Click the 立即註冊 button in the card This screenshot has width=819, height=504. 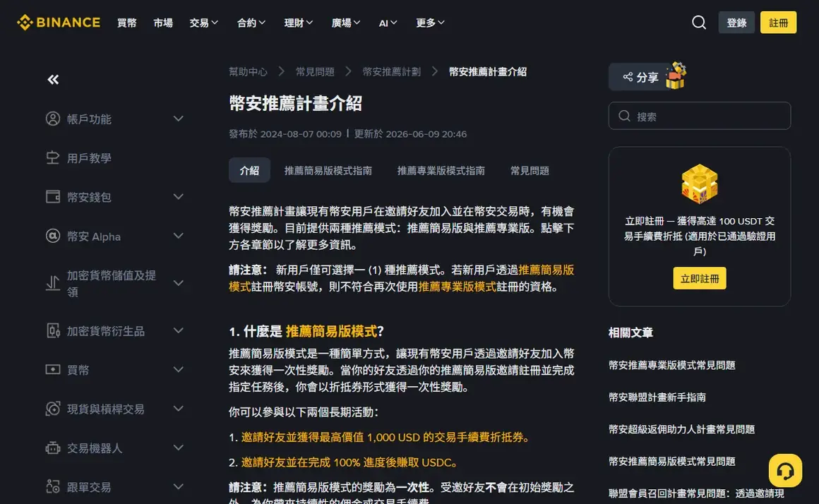(700, 278)
